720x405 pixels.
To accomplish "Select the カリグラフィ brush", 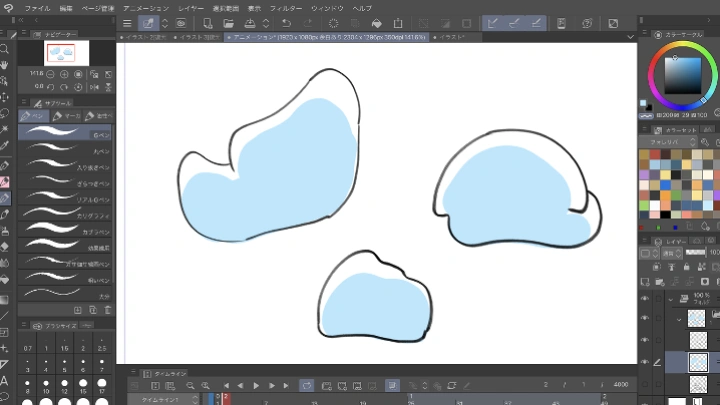I will 65,213.
